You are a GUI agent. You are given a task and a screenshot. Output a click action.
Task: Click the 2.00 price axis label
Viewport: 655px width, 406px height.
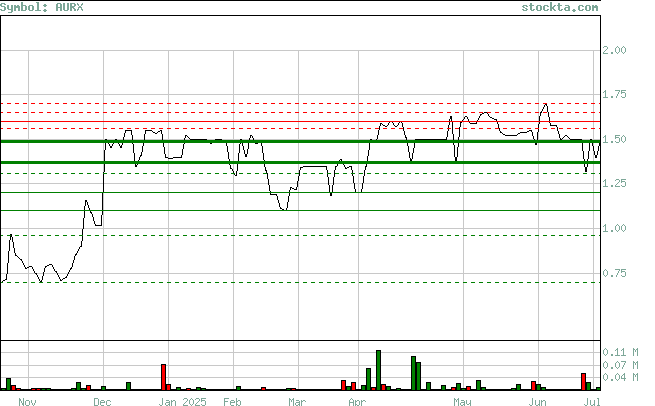coord(614,50)
